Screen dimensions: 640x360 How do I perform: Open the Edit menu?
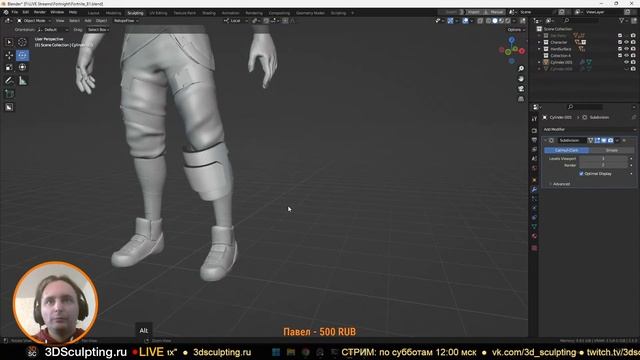(26, 12)
